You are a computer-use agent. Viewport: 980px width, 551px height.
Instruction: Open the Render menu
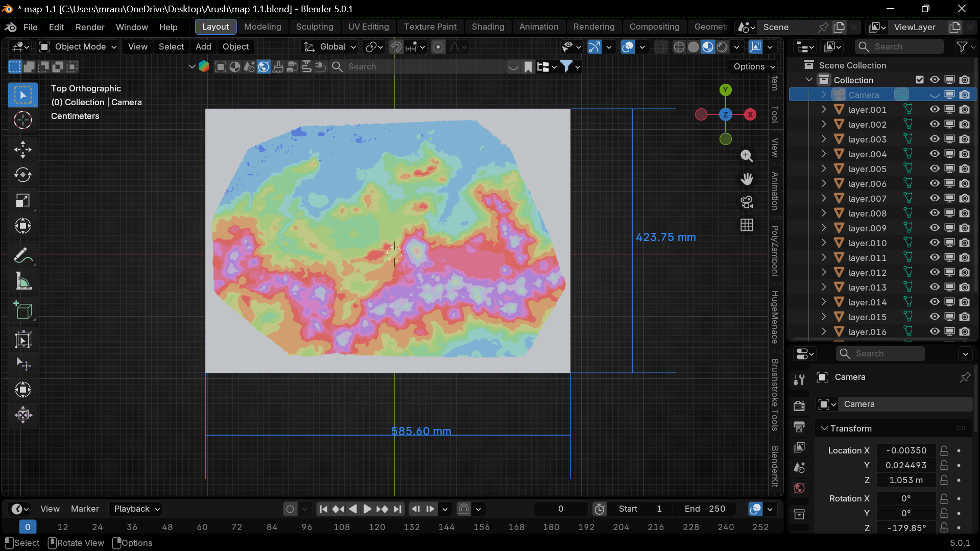click(x=90, y=27)
